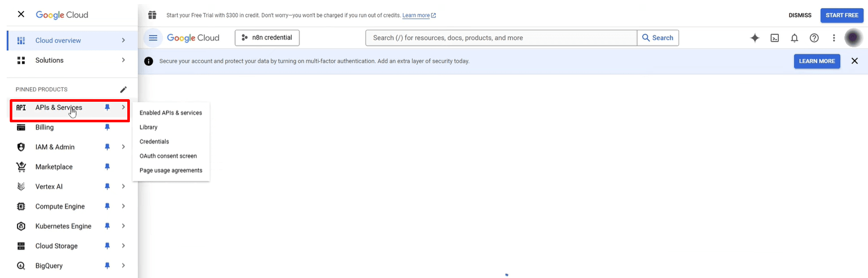868x278 pixels.
Task: Expand Kubernetes Engine submenu arrow
Action: tap(123, 226)
